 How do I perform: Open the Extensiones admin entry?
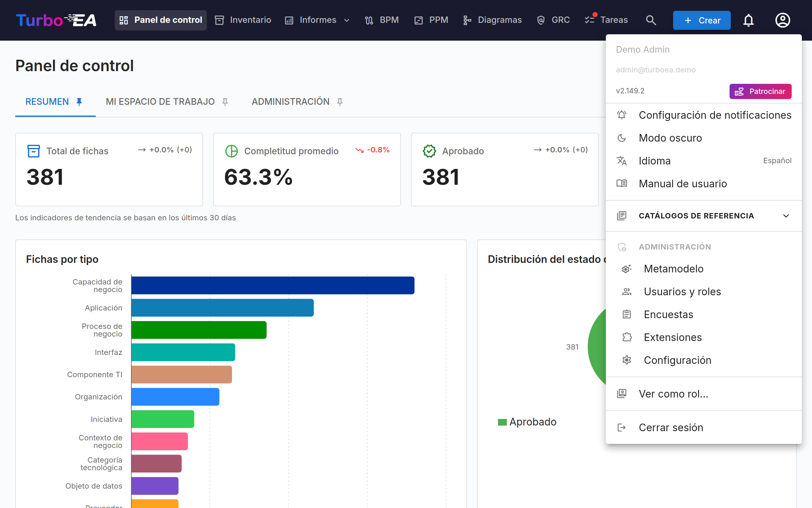pyautogui.click(x=704, y=337)
